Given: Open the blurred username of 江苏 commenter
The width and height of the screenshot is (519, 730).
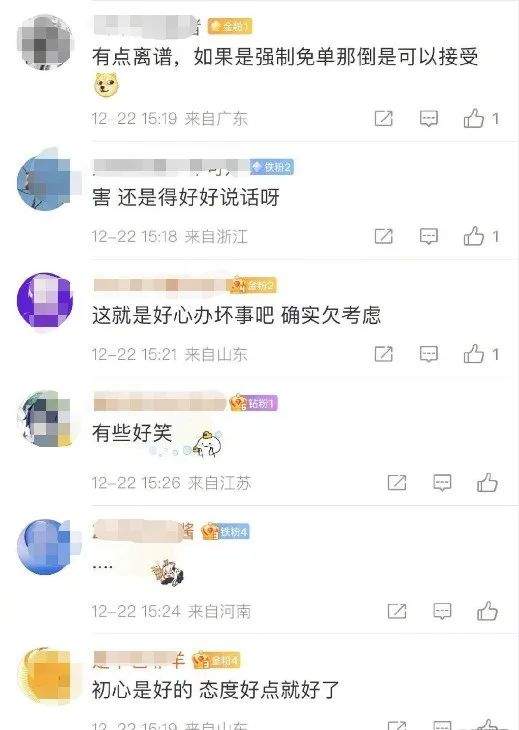Looking at the screenshot, I should (x=160, y=402).
